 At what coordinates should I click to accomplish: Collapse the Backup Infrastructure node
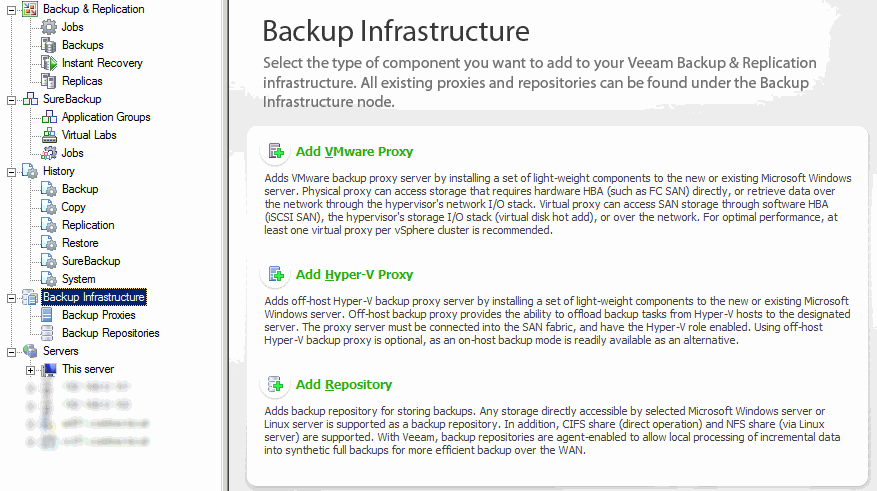click(x=11, y=298)
